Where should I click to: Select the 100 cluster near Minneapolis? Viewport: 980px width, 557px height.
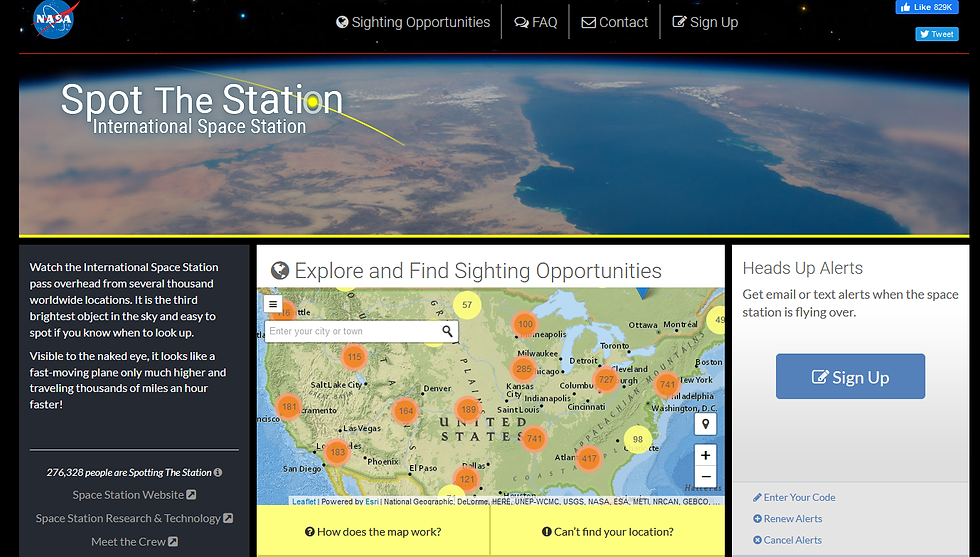point(525,324)
